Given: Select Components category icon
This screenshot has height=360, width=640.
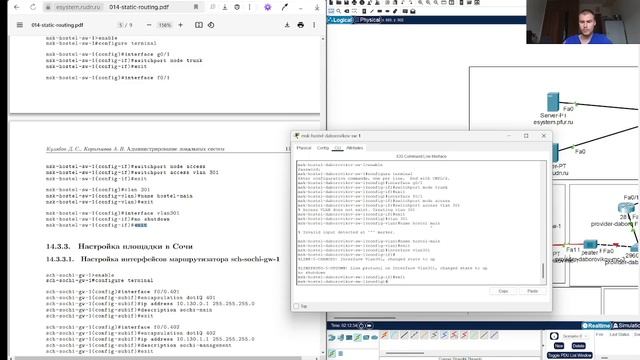Looking at the screenshot, I should click(x=349, y=338).
